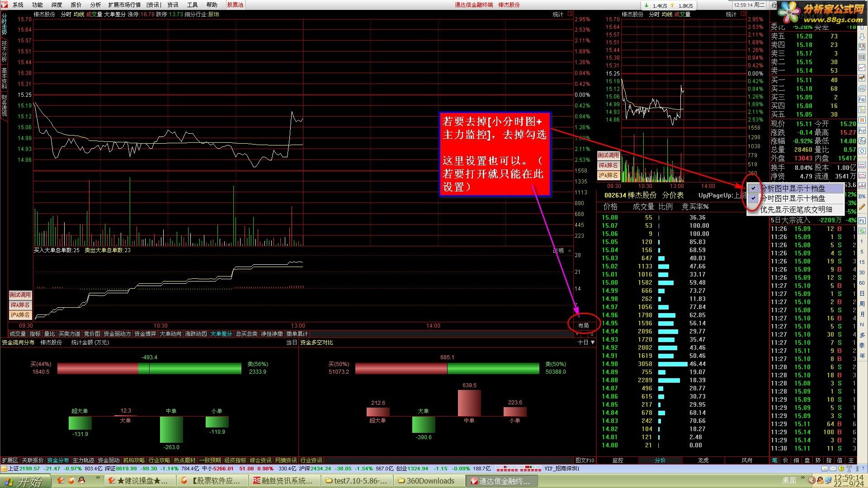
Task: Select the 60-minute period in right sidebar
Action: click(862, 283)
